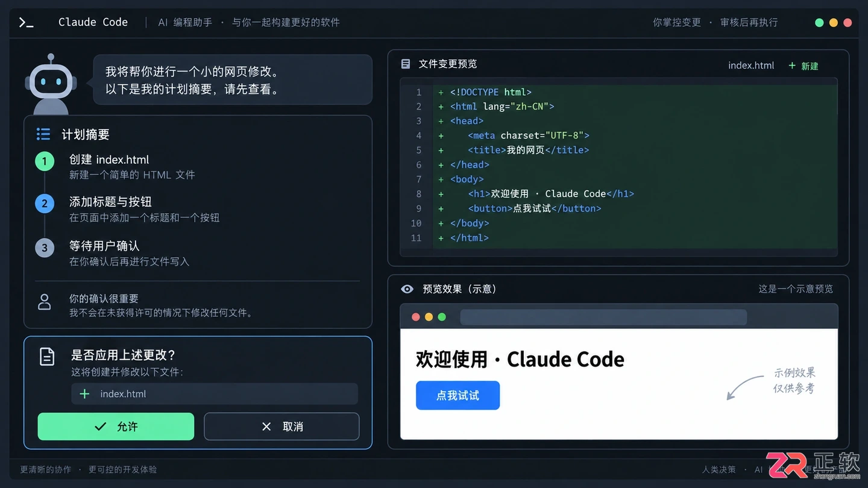The width and height of the screenshot is (868, 488).
Task: Click green dot in preview browser window
Action: [x=442, y=317]
